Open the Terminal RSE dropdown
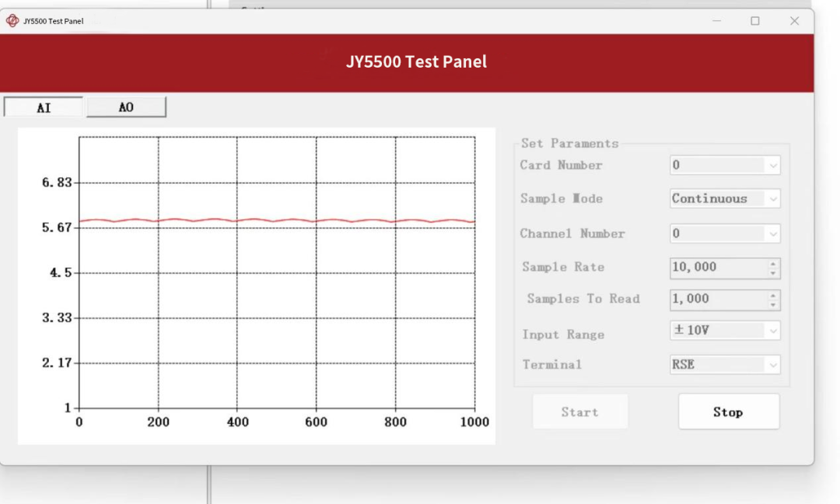 click(725, 365)
